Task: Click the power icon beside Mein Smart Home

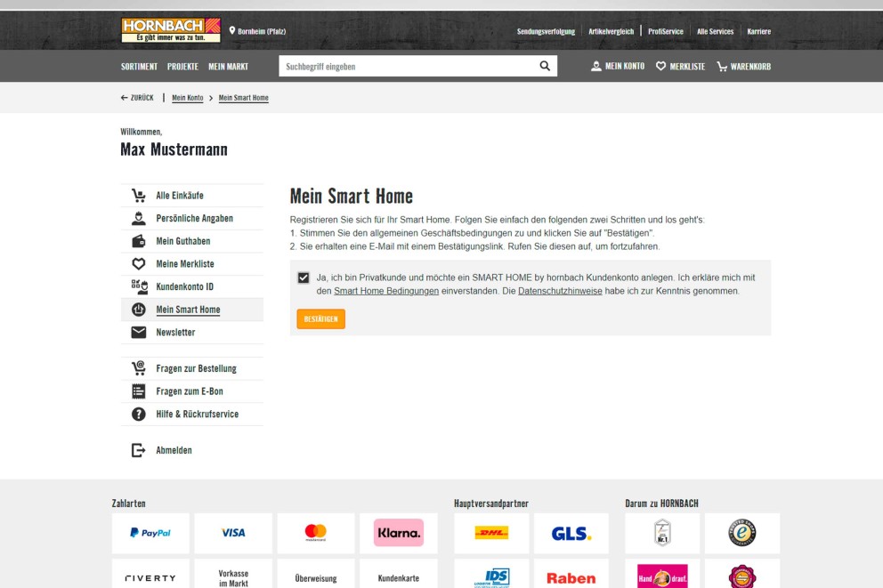Action: click(139, 310)
